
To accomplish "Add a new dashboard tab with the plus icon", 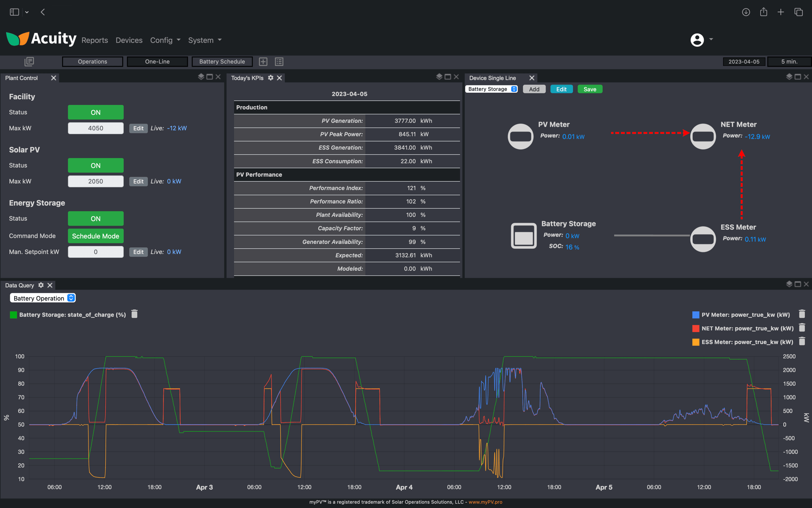I will coord(263,61).
